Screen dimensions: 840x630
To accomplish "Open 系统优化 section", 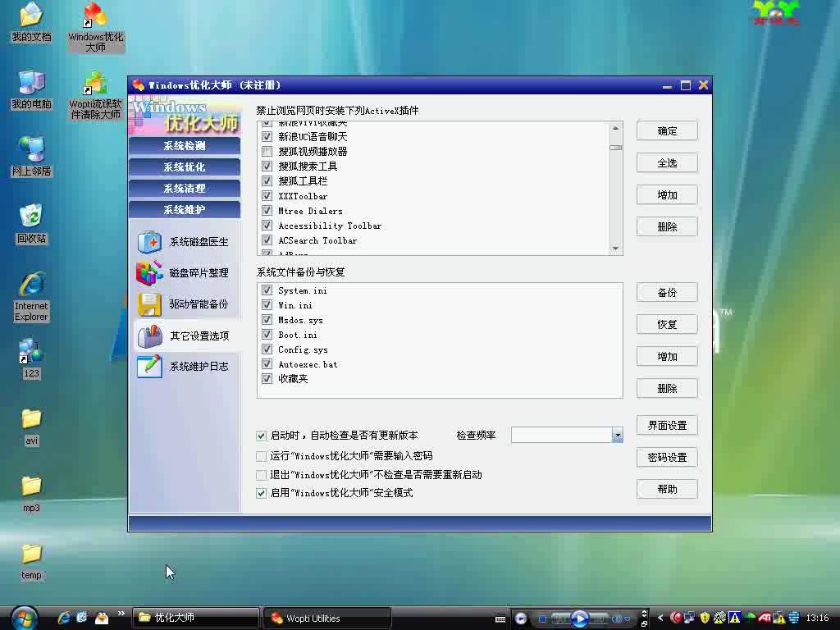I will pos(185,167).
